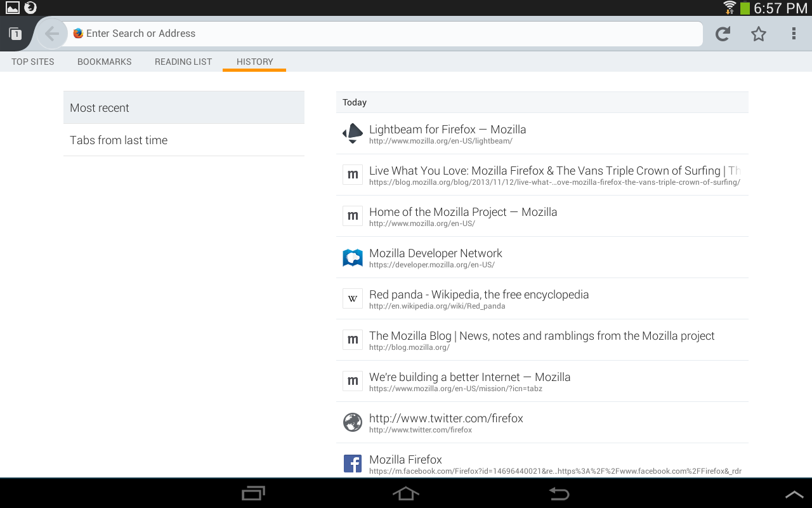Click the URL http://en.wikipedia.org/wiki/Red_panda
Screen dimensions: 812x508
437,306
